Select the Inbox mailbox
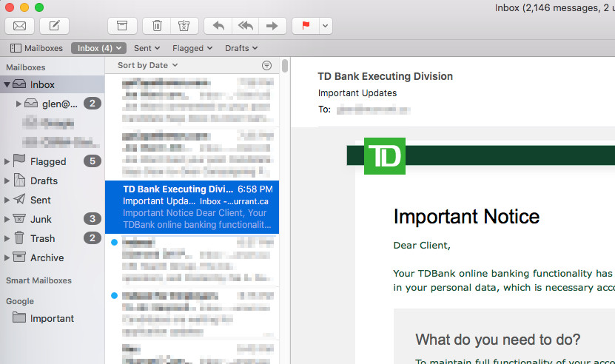615x364 pixels. click(52, 84)
